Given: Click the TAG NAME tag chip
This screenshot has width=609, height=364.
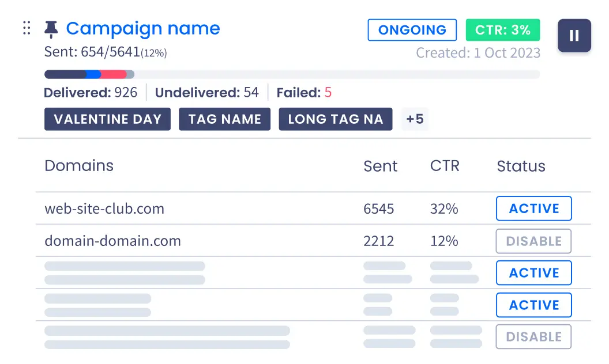Looking at the screenshot, I should point(224,119).
